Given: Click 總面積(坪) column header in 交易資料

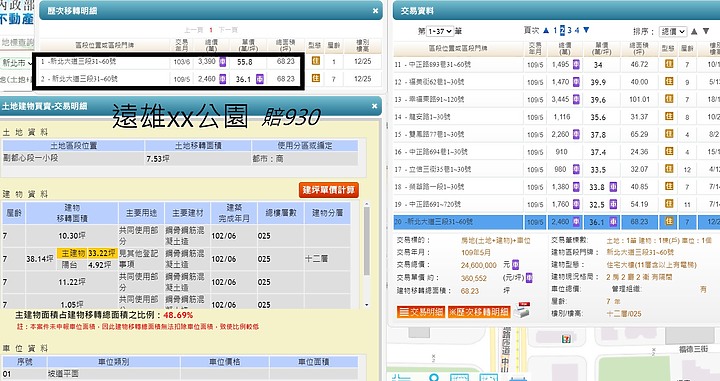Looking at the screenshot, I should (x=639, y=48).
